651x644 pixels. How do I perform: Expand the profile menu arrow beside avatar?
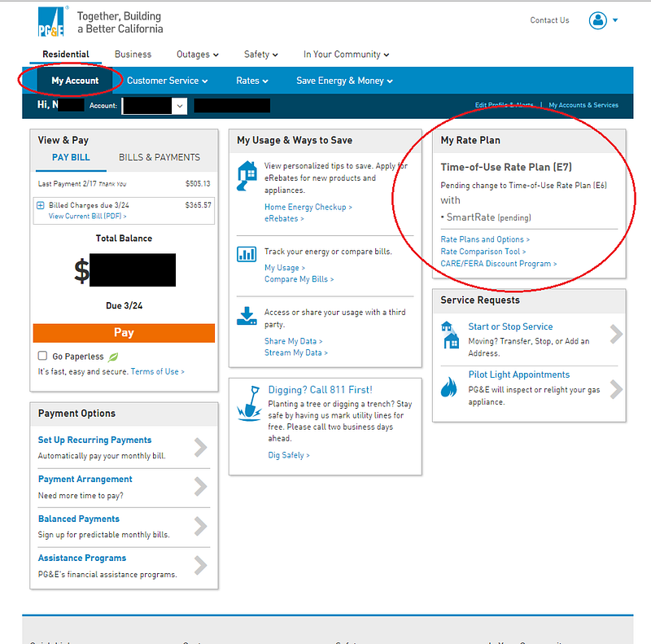[x=615, y=20]
